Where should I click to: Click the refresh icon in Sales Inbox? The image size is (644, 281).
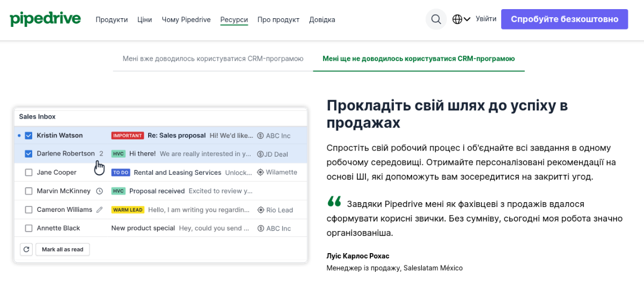pyautogui.click(x=26, y=249)
